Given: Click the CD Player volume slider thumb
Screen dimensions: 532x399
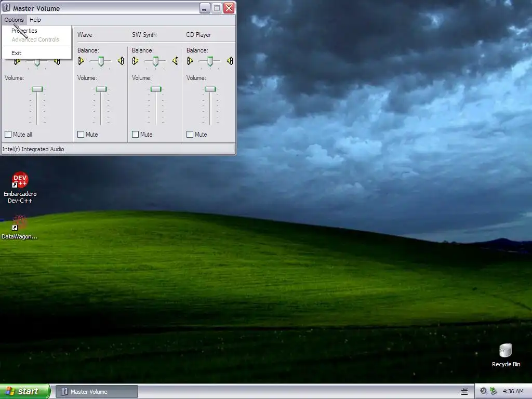Looking at the screenshot, I should 210,89.
